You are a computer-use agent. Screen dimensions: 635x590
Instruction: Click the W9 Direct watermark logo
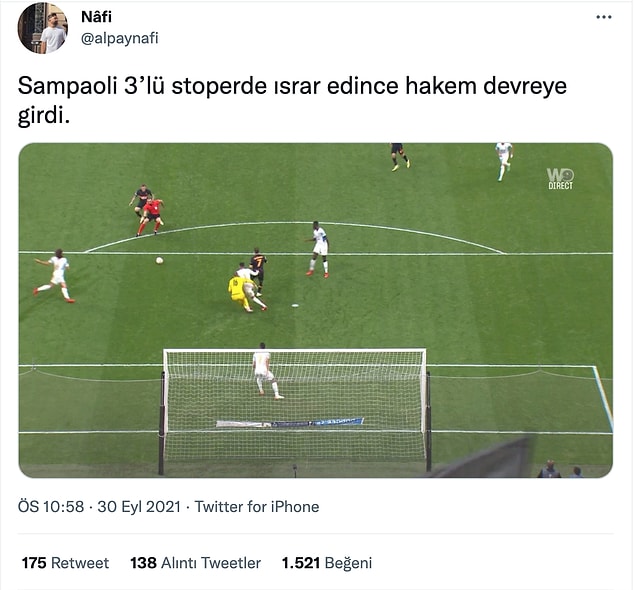(560, 179)
